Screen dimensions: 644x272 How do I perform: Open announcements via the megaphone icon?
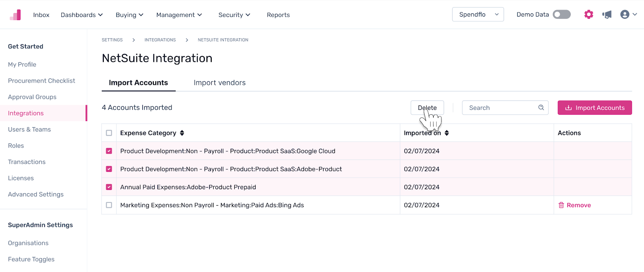(x=607, y=14)
